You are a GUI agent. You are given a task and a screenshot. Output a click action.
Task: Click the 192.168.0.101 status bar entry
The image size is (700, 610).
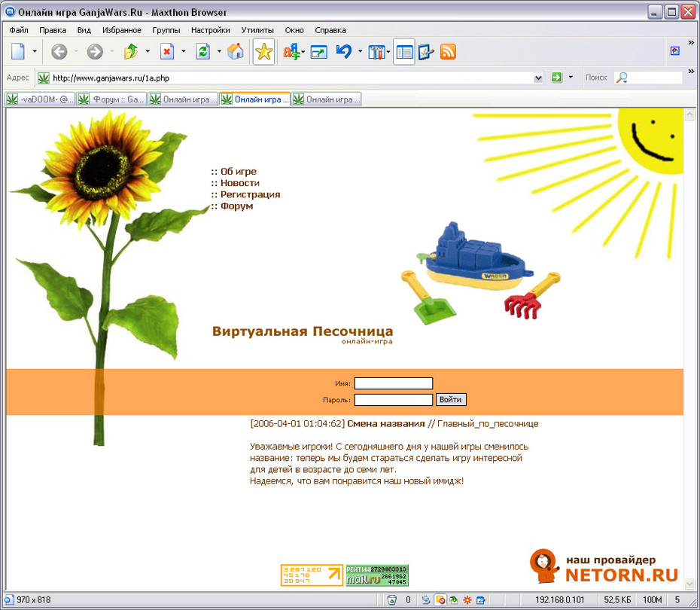pos(559,599)
